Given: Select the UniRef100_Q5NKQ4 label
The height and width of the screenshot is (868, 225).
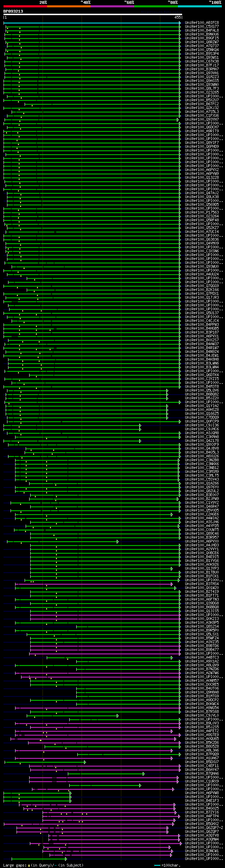Looking at the screenshot, I should 202,50.
